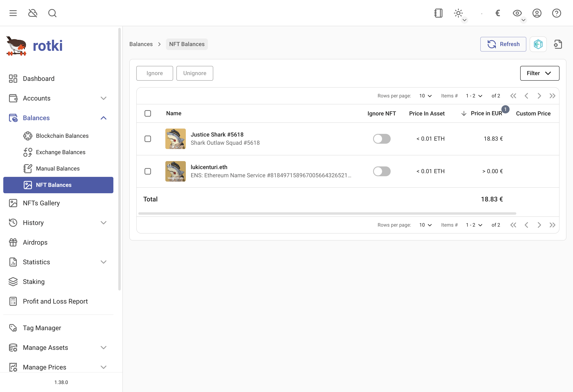
Task: Sort by Name column header
Action: [174, 113]
